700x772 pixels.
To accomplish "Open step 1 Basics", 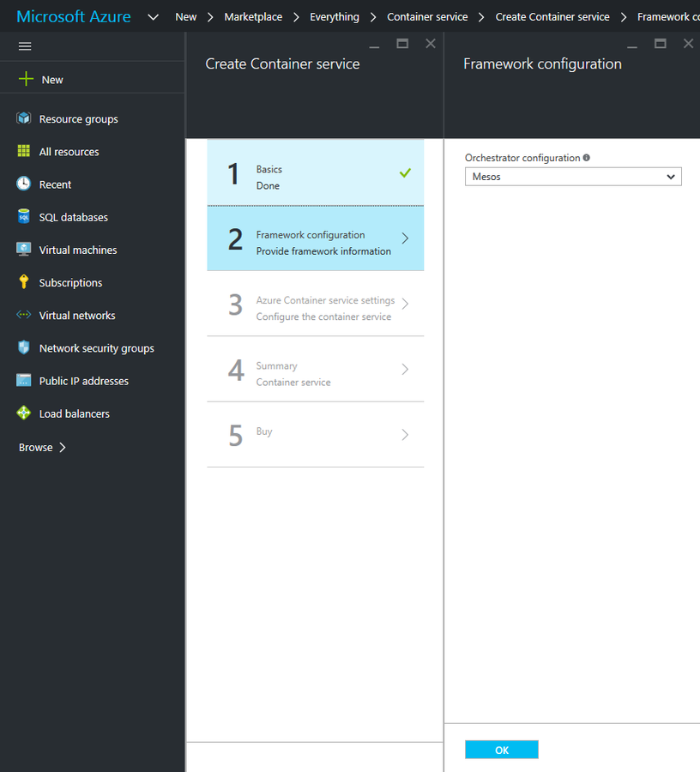I will coord(316,172).
